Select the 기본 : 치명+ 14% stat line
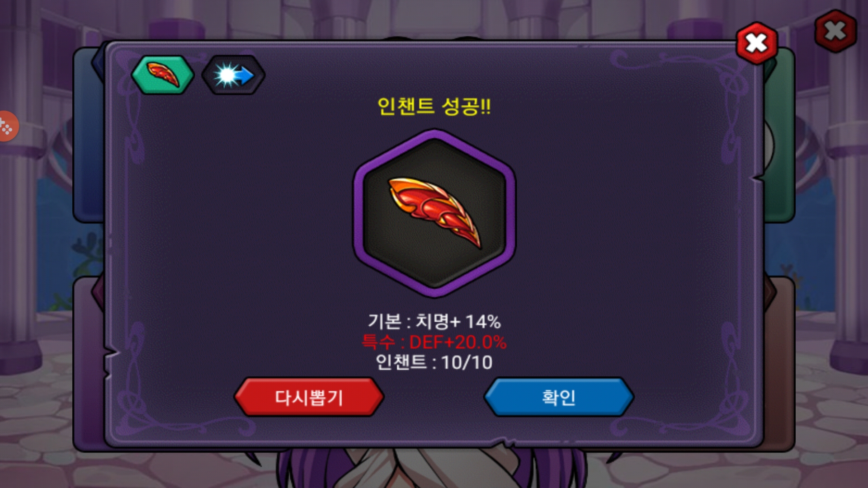 tap(434, 322)
